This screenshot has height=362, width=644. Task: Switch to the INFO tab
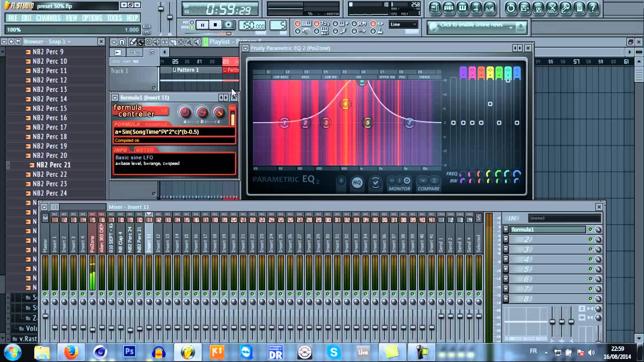pos(121,150)
